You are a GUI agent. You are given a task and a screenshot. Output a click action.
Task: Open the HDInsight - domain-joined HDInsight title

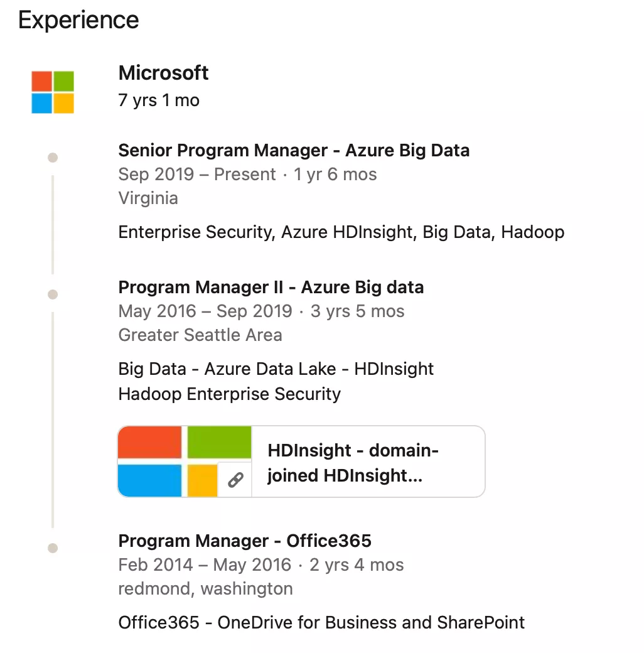[353, 463]
